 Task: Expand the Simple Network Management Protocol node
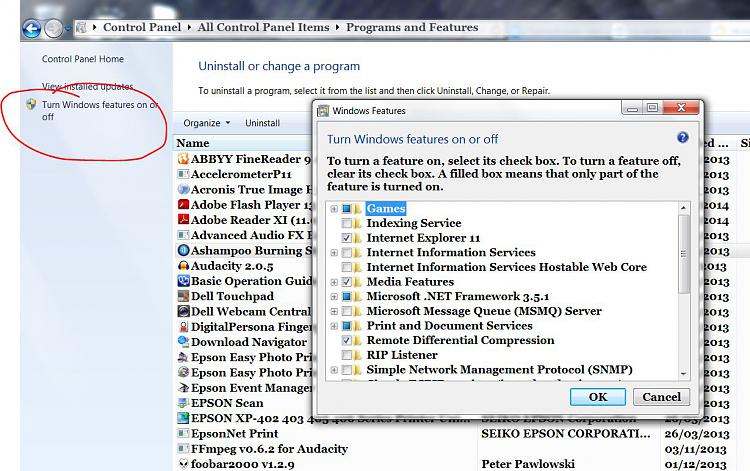click(x=334, y=370)
